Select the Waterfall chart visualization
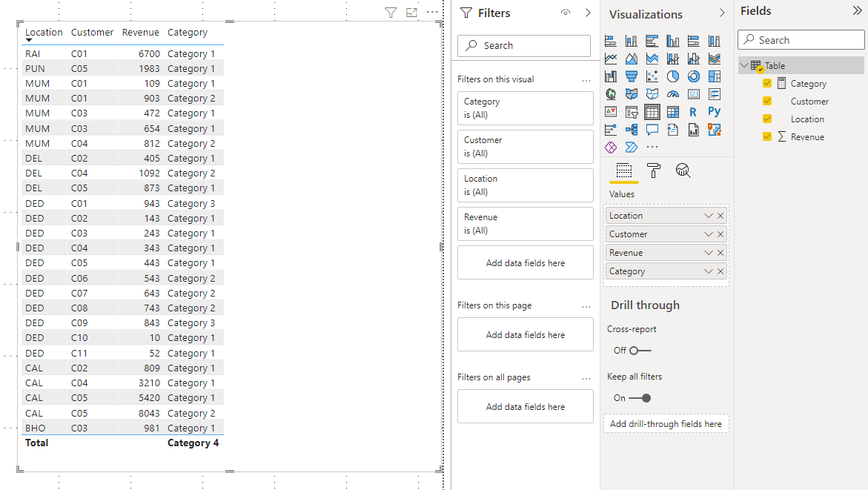 click(x=611, y=76)
